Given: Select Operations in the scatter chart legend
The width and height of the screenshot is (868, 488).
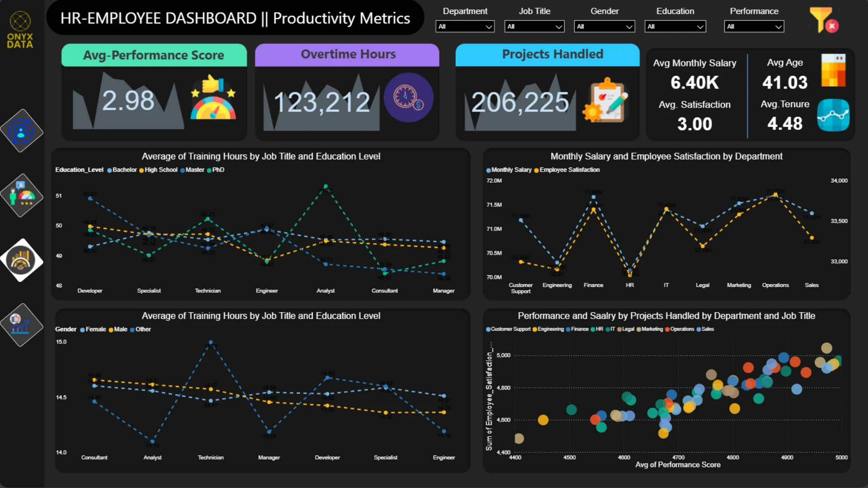Looking at the screenshot, I should 679,329.
